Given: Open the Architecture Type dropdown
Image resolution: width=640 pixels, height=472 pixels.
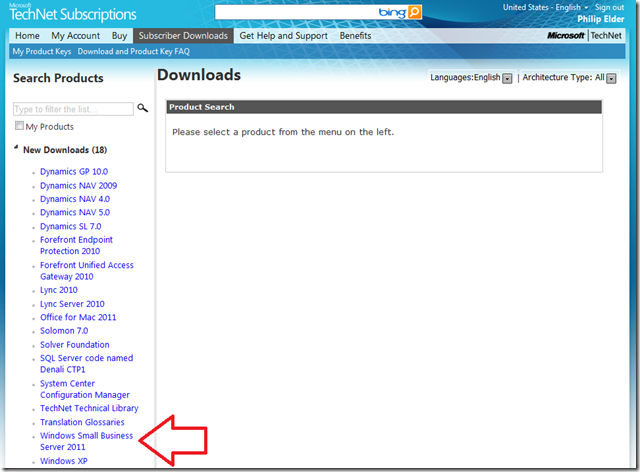Looking at the screenshot, I should click(611, 78).
